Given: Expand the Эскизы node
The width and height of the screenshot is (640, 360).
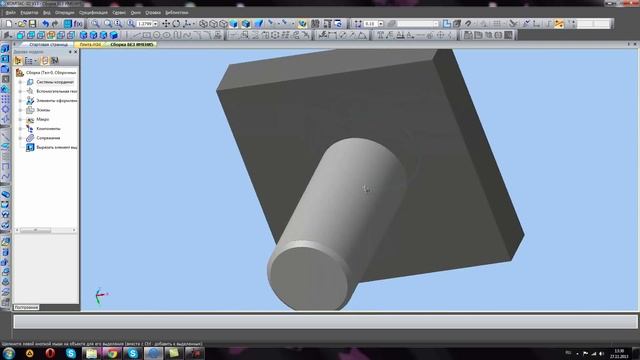Looking at the screenshot, I should click(x=20, y=110).
